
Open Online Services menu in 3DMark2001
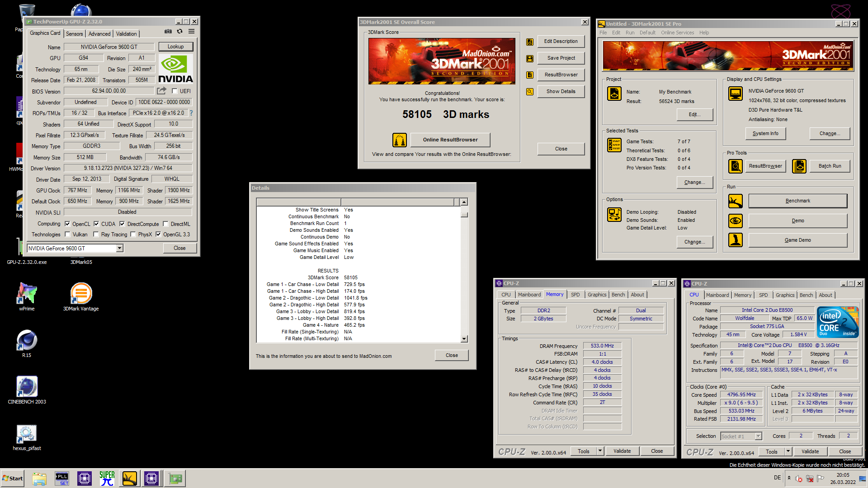(x=677, y=33)
